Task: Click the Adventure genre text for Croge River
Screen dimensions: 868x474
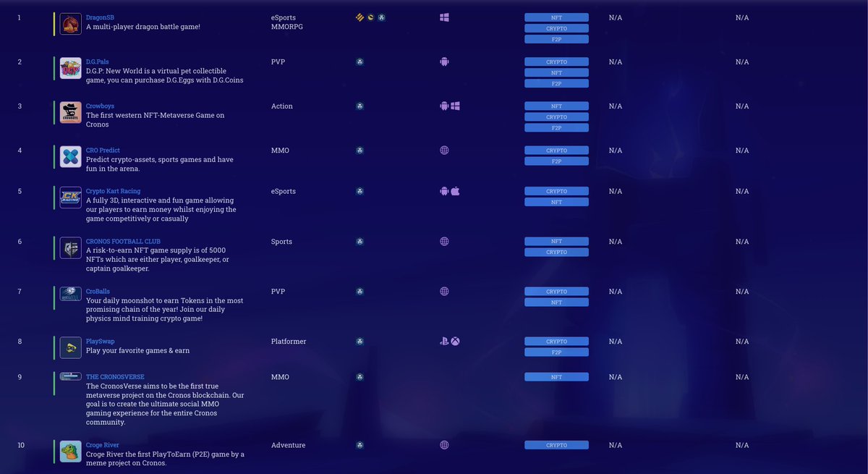Action: (x=289, y=445)
